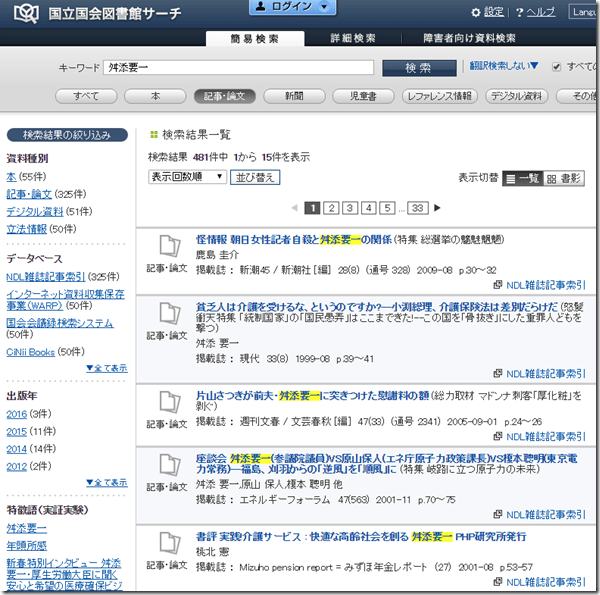600x595 pixels.
Task: Switch to the 詳細検索 tab
Action: (353, 39)
